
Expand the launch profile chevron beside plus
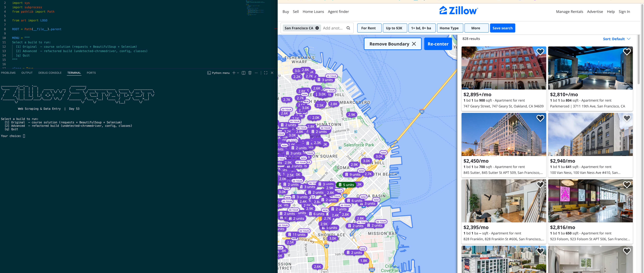[238, 73]
